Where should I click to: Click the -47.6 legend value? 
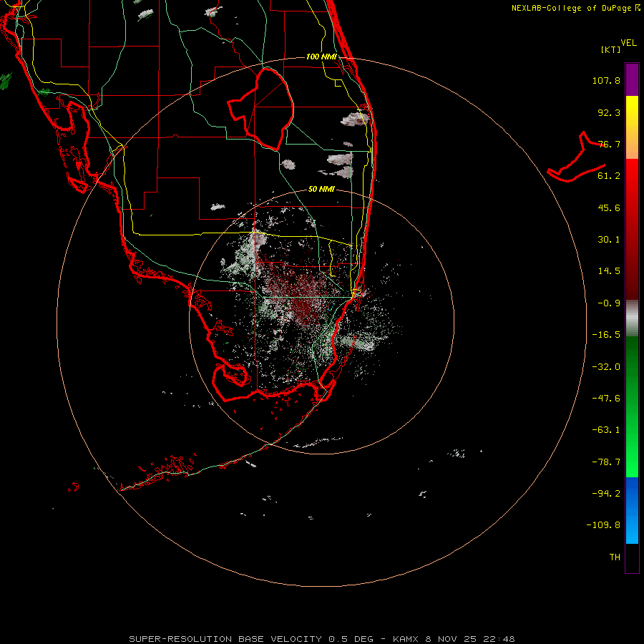(x=606, y=399)
